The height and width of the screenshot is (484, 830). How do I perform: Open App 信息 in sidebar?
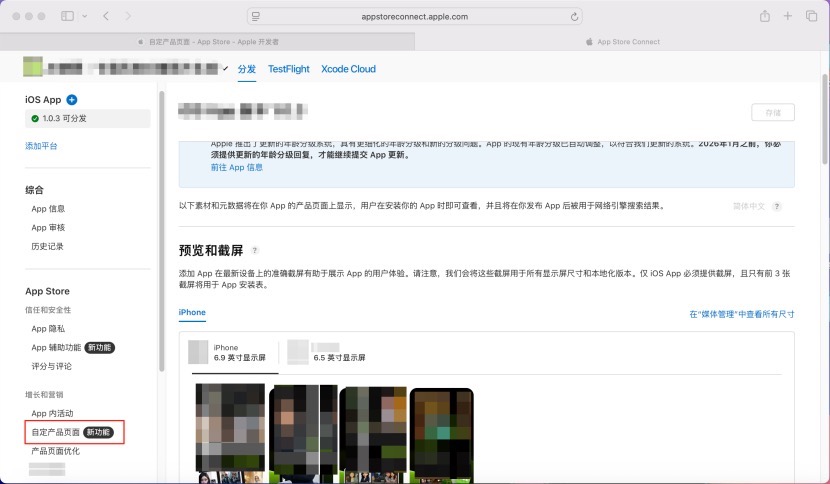click(x=48, y=209)
